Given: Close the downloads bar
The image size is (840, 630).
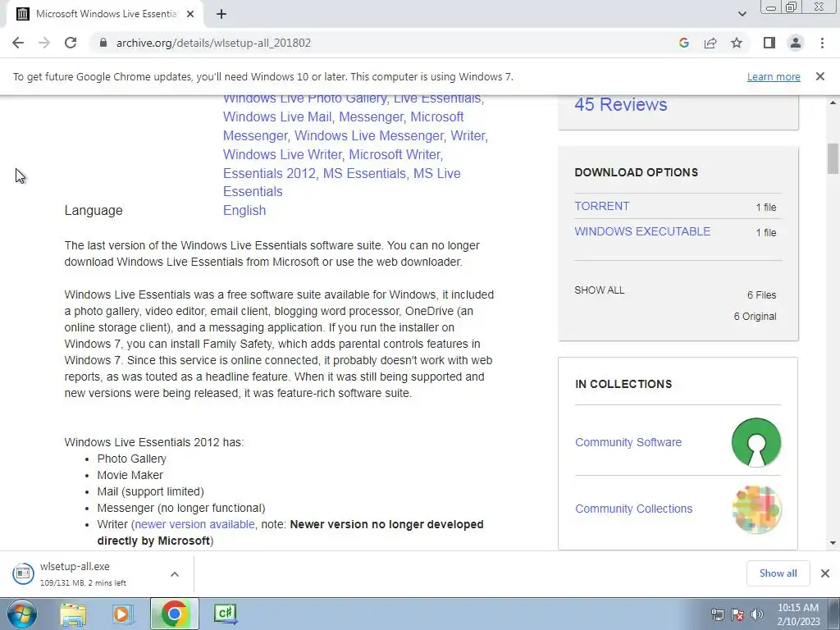Looking at the screenshot, I should coord(825,573).
